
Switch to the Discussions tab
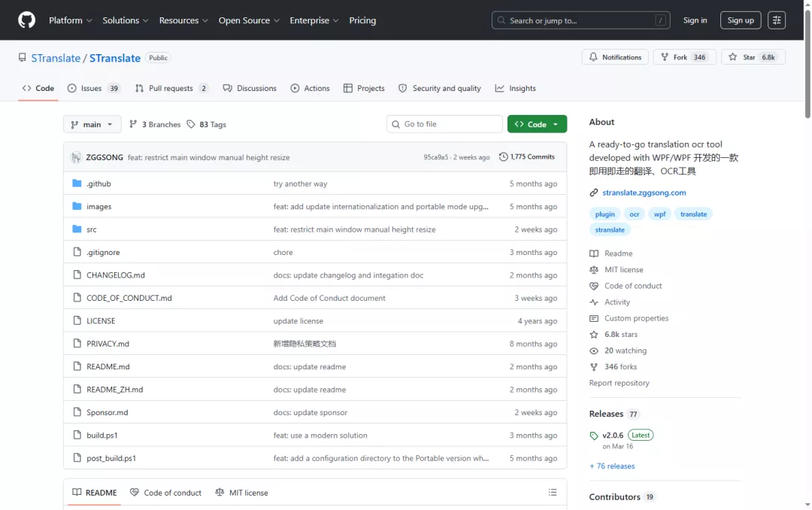[250, 88]
